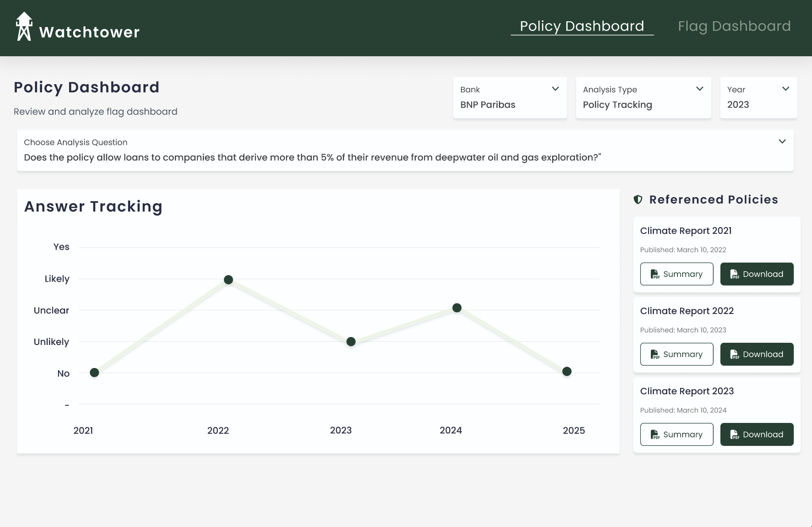
Task: Click the 2022 data point at Likely
Action: tap(228, 280)
